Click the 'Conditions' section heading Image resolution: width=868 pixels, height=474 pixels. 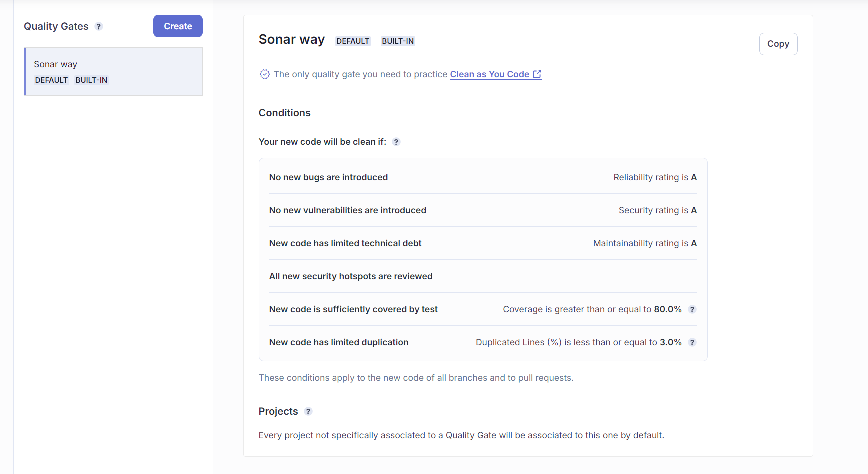(285, 113)
